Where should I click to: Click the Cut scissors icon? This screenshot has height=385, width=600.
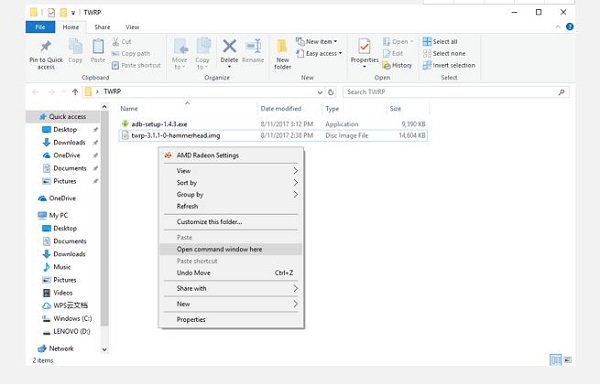115,42
